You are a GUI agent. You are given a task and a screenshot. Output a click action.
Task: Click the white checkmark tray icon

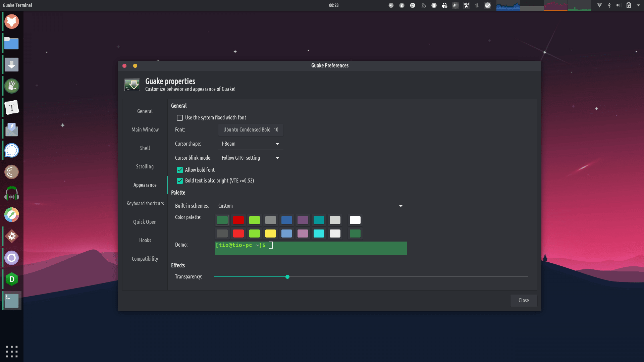[x=488, y=5]
